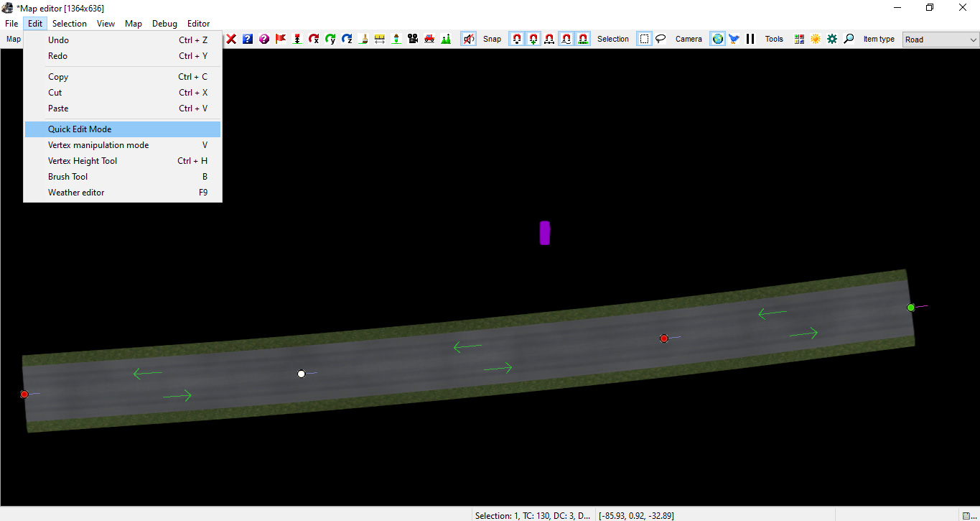Toggle the muted speaker sound button
The width and height of the screenshot is (980, 521).
pyautogui.click(x=468, y=39)
